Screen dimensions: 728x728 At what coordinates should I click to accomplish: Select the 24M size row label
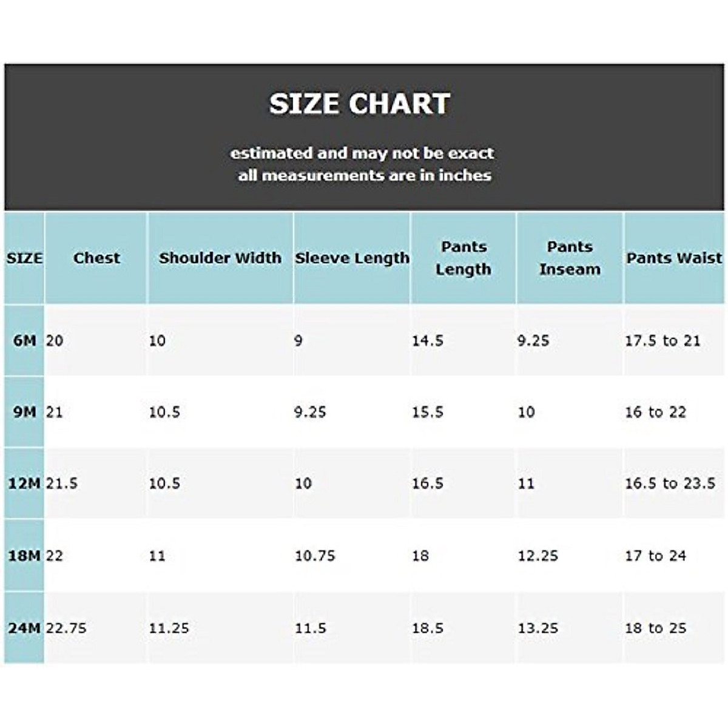point(24,628)
